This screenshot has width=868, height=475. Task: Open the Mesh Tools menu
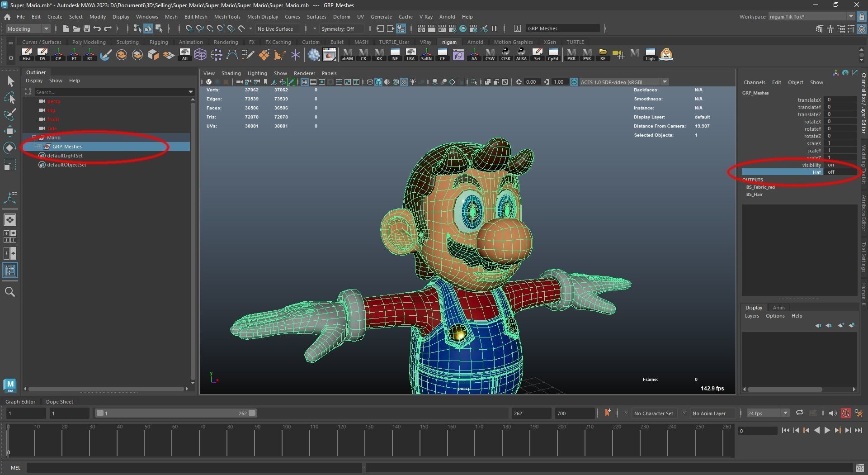[227, 17]
